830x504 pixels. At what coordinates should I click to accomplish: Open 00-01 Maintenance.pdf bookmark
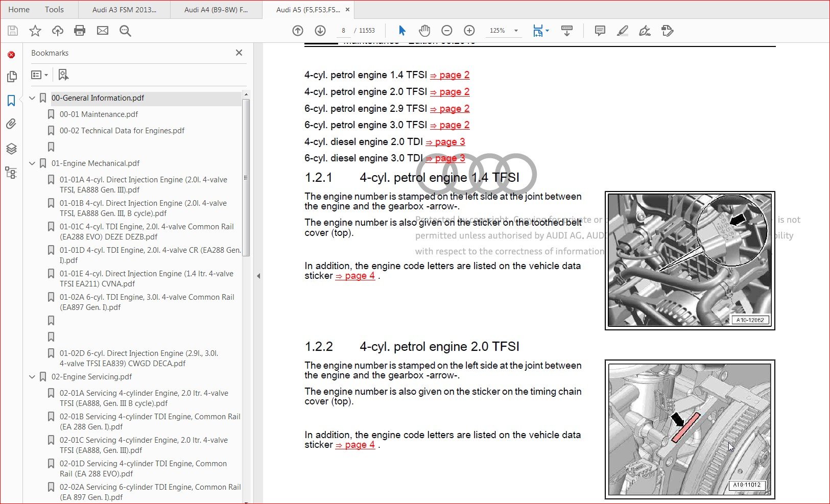[99, 114]
